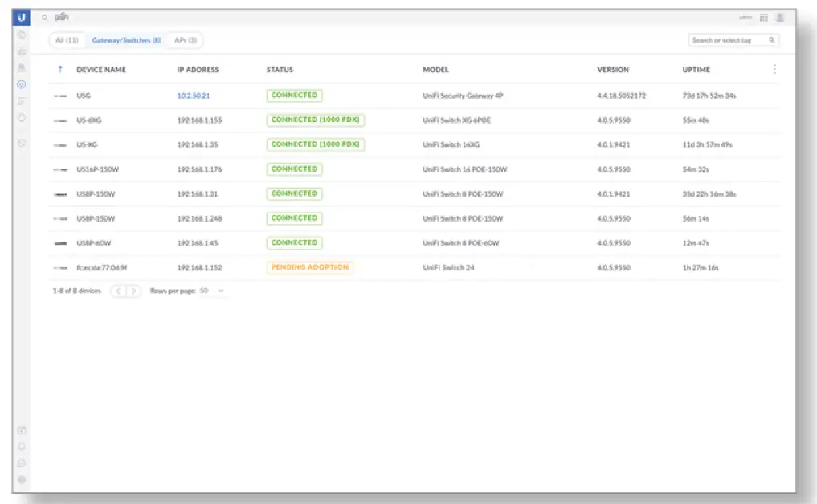Screen dimensions: 817x504
Task: Click the sort arrow in the table header
Action: pos(60,69)
